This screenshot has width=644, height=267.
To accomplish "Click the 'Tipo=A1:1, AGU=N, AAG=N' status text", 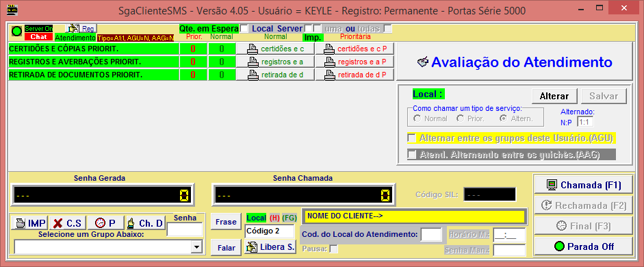I will [136, 38].
